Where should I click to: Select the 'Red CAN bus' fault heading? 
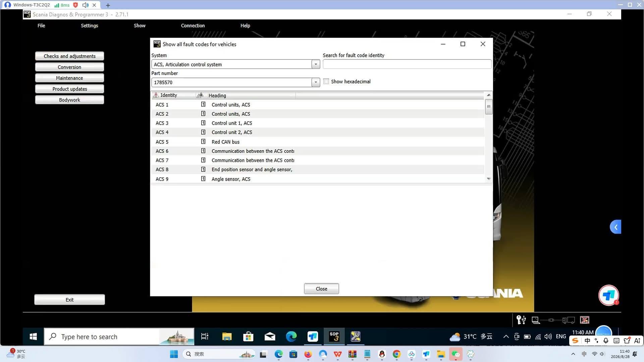[225, 142]
